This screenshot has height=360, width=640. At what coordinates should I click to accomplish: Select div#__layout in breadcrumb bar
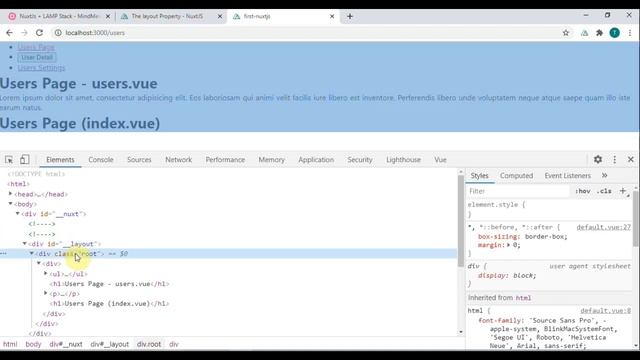coord(109,344)
